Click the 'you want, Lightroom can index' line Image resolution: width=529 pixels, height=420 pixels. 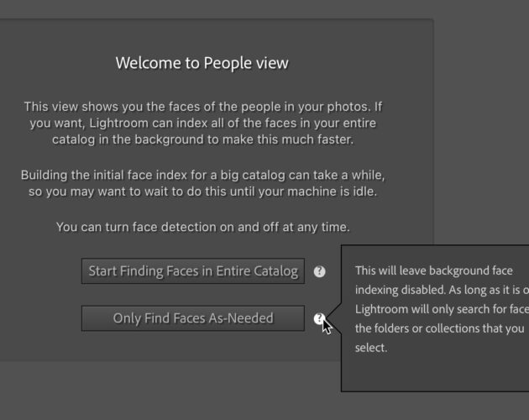click(202, 123)
